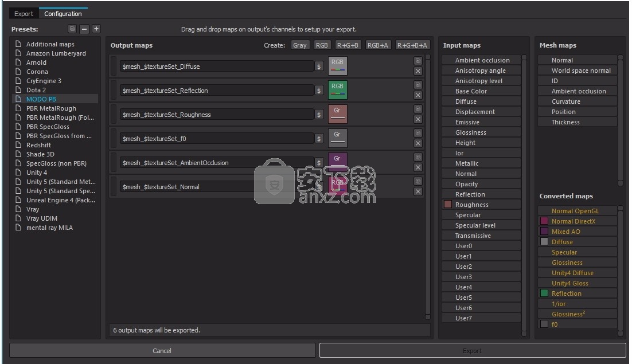632x364 pixels.
Task: Add new preset with plus button
Action: 96,29
